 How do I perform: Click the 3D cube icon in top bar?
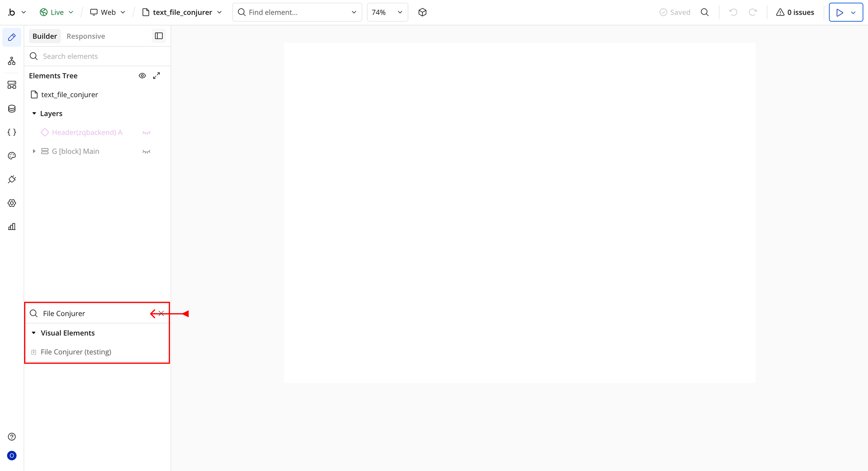[x=422, y=12]
